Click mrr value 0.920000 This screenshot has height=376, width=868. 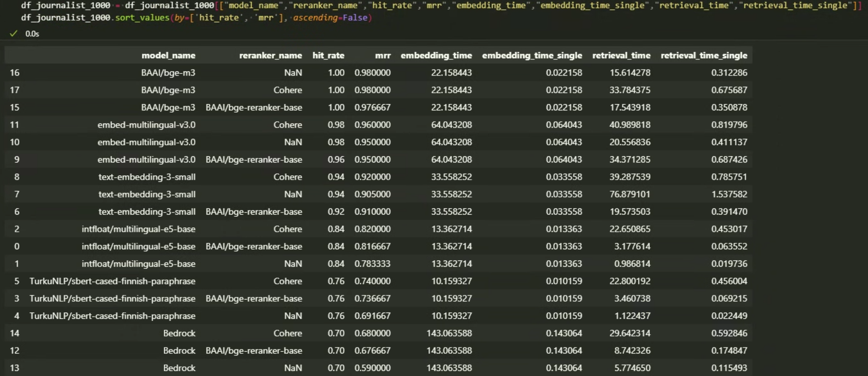click(372, 177)
